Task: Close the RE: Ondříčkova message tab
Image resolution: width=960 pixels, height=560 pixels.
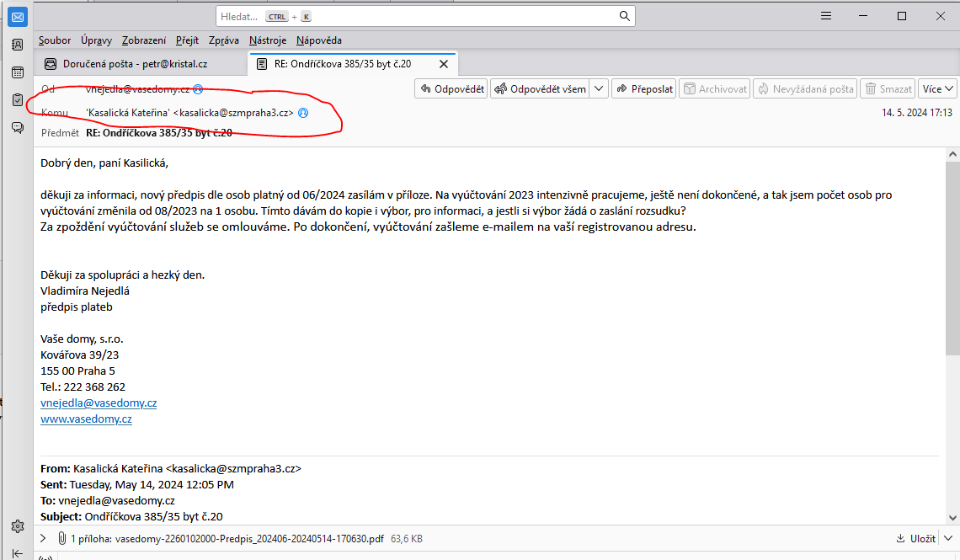Action: click(444, 63)
